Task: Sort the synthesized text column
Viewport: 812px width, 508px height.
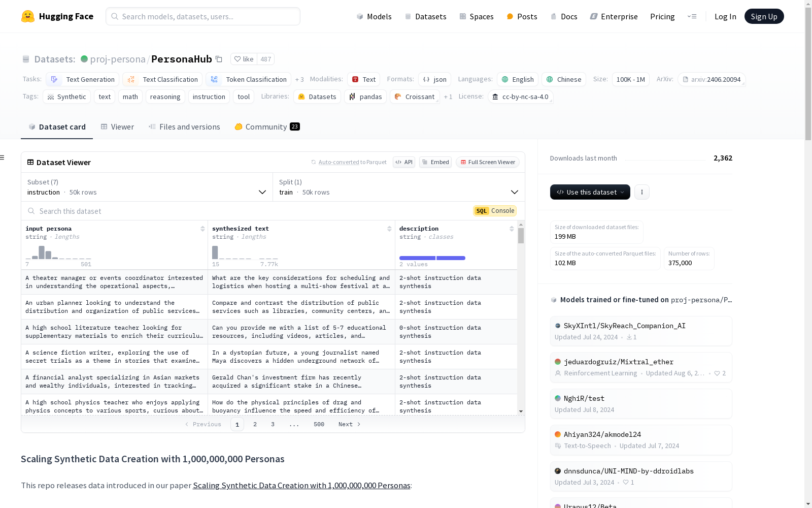Action: [389, 229]
